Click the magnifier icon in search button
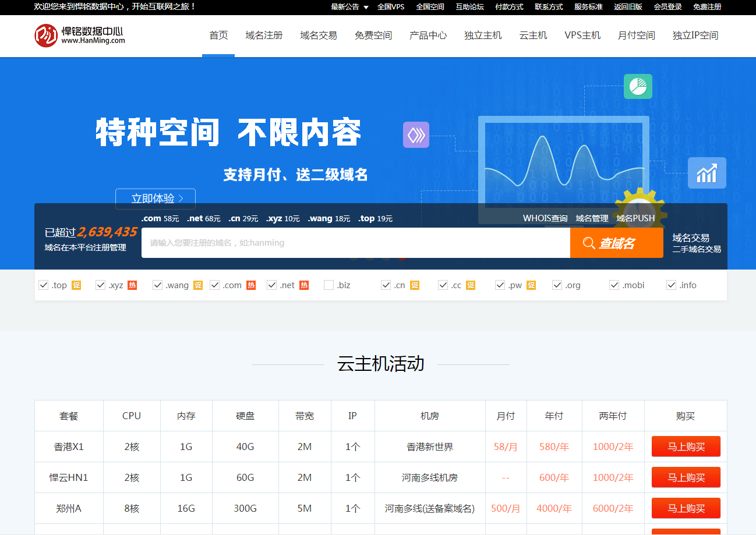The height and width of the screenshot is (535, 756). (x=589, y=243)
